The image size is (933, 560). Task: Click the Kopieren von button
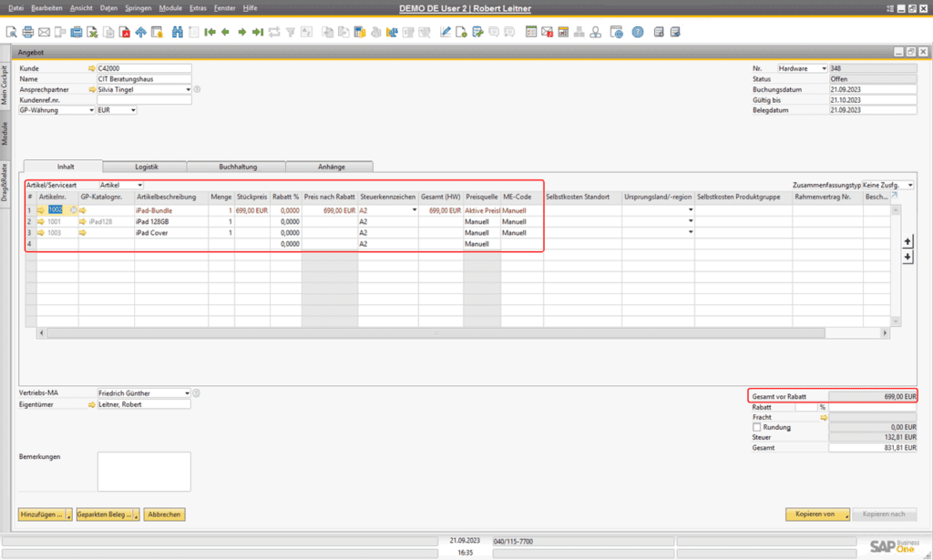click(815, 514)
